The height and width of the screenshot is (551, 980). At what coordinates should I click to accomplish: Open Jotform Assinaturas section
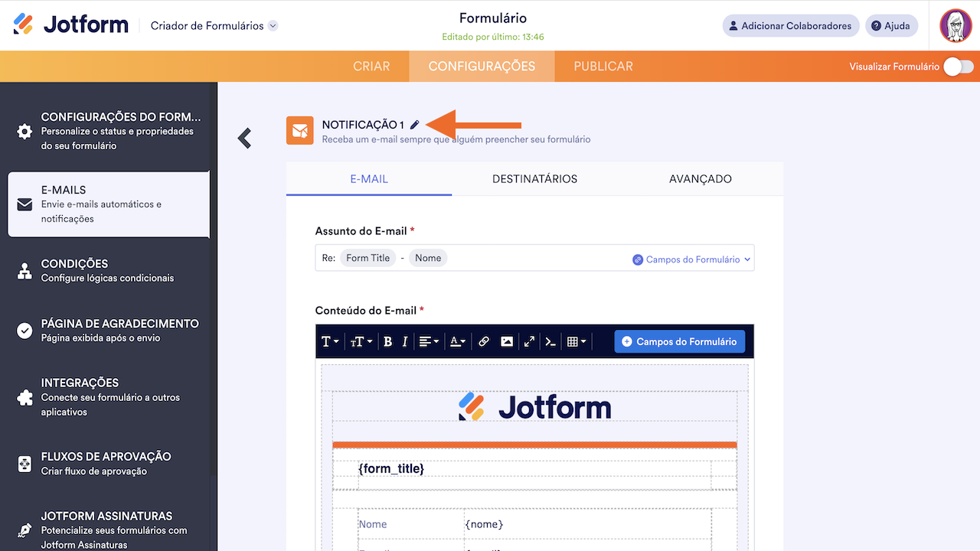tap(109, 530)
